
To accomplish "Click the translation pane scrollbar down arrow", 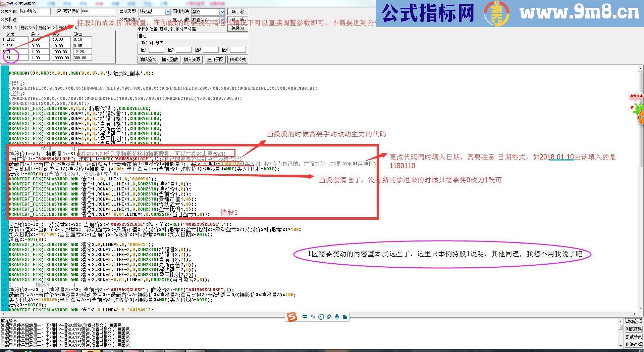I will coord(621,346).
